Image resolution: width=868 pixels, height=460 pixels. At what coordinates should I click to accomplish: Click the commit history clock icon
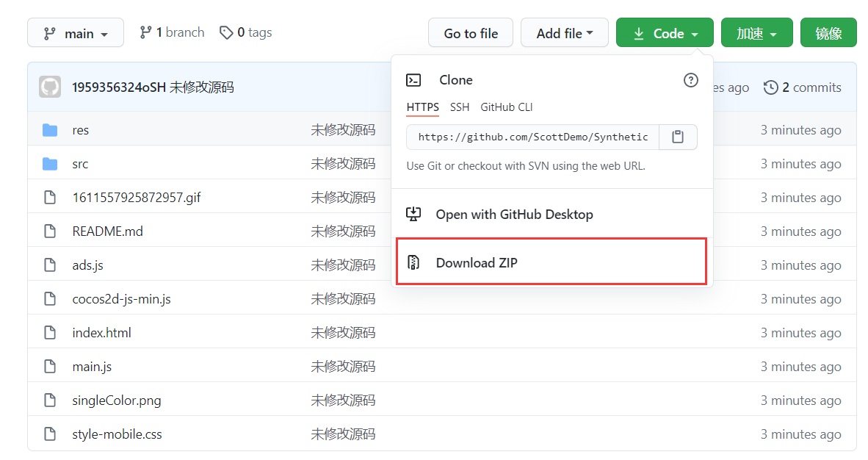(770, 87)
